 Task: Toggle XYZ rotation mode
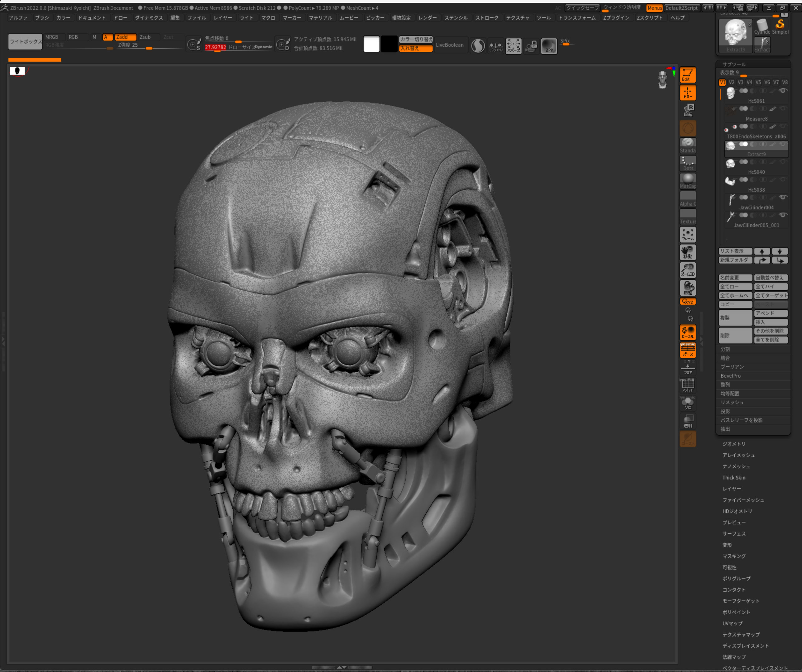pyautogui.click(x=687, y=302)
